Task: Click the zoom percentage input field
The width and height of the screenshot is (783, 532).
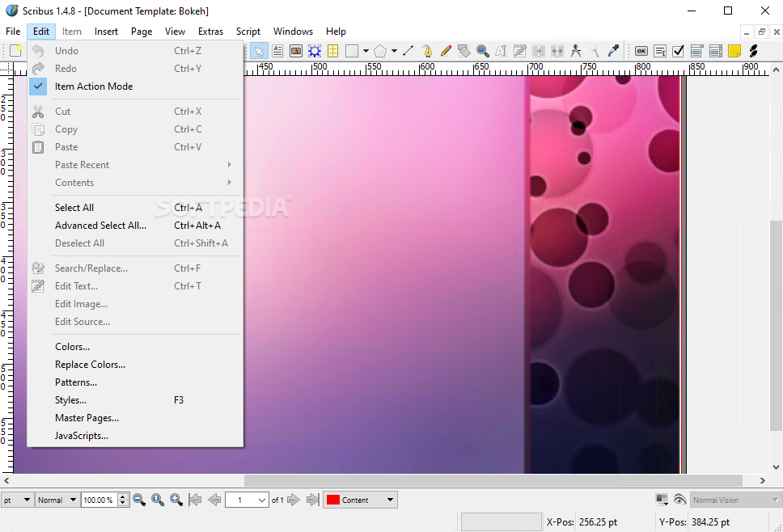Action: [x=99, y=500]
